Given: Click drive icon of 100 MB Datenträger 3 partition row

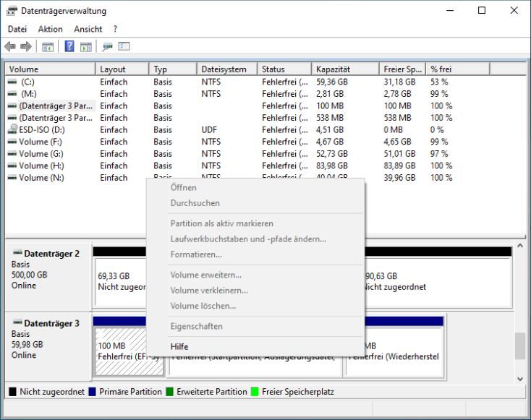Looking at the screenshot, I should [x=12, y=106].
